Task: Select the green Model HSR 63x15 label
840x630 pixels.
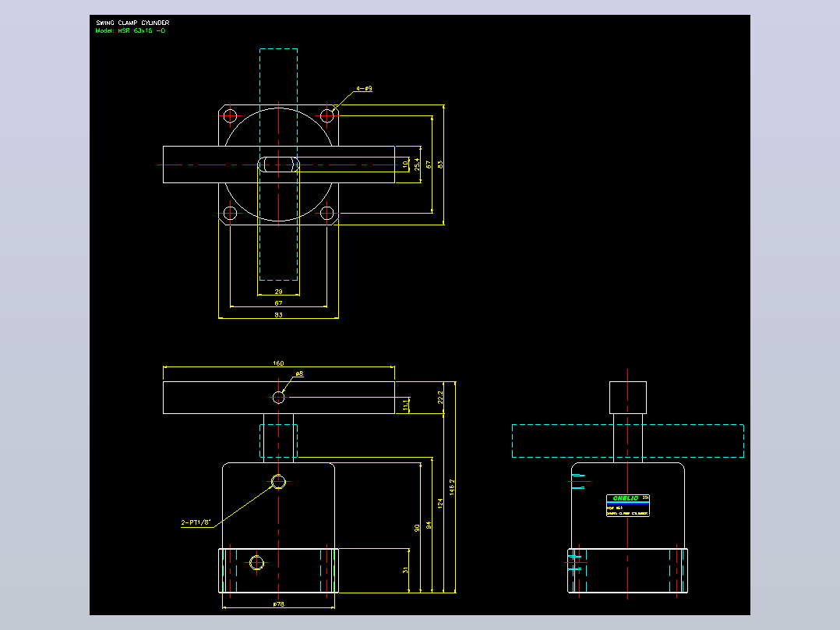Action: tap(130, 30)
